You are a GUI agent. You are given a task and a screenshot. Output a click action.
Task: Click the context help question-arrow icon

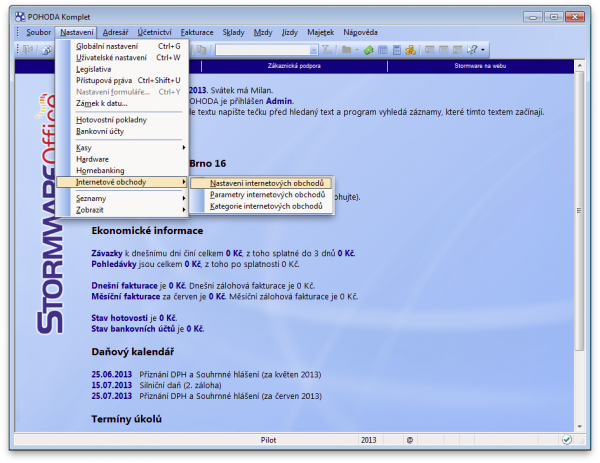click(472, 50)
